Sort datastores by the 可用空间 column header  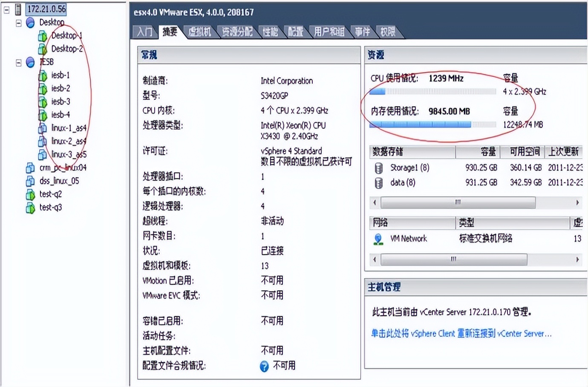522,152
